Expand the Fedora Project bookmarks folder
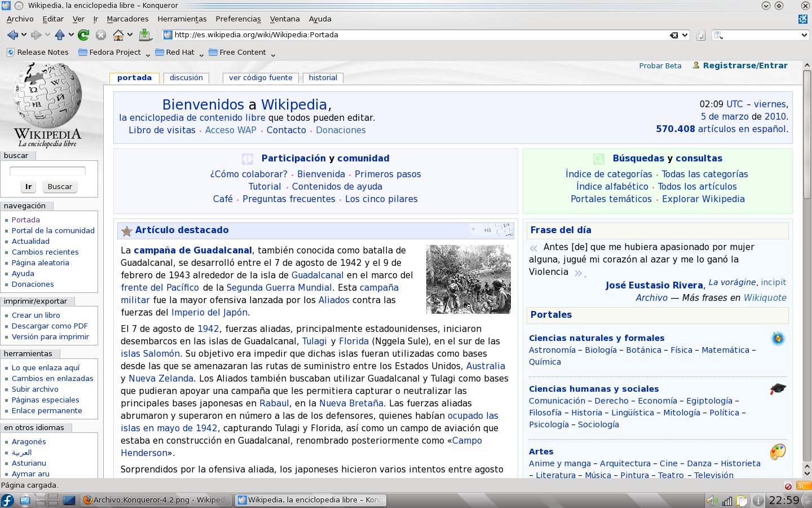812x508 pixels. tap(114, 52)
